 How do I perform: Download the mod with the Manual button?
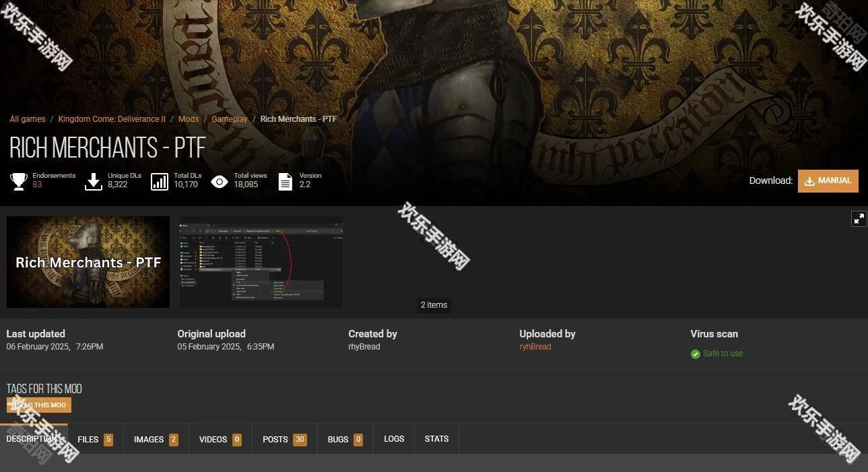pos(828,180)
